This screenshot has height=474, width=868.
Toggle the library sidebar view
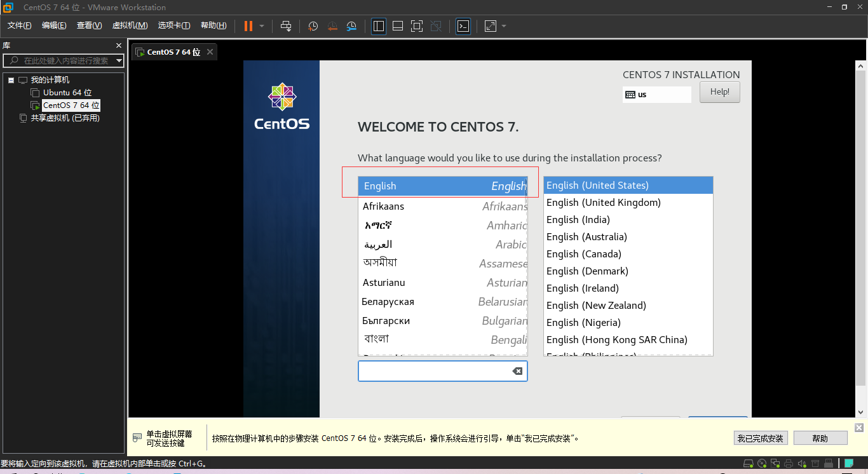(379, 26)
